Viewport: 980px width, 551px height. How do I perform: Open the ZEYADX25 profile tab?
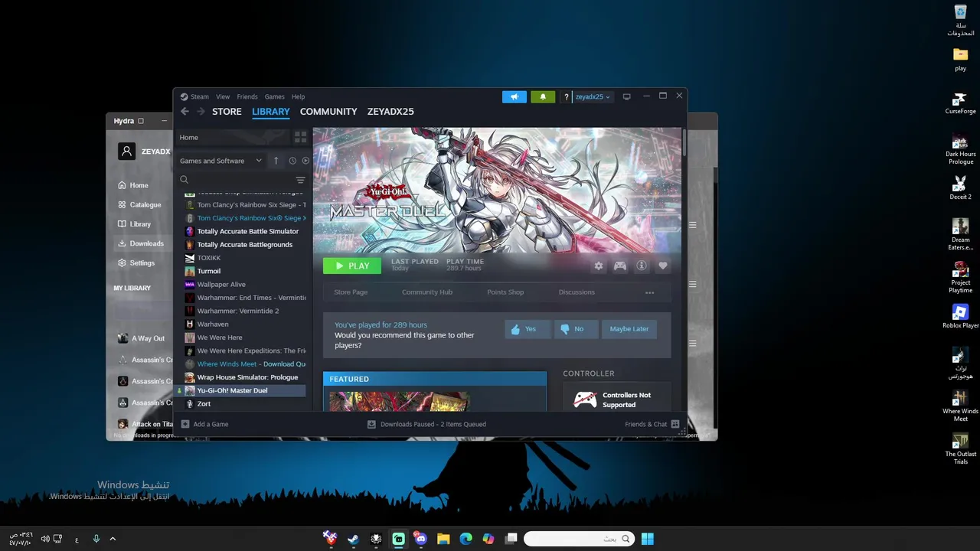tap(390, 112)
